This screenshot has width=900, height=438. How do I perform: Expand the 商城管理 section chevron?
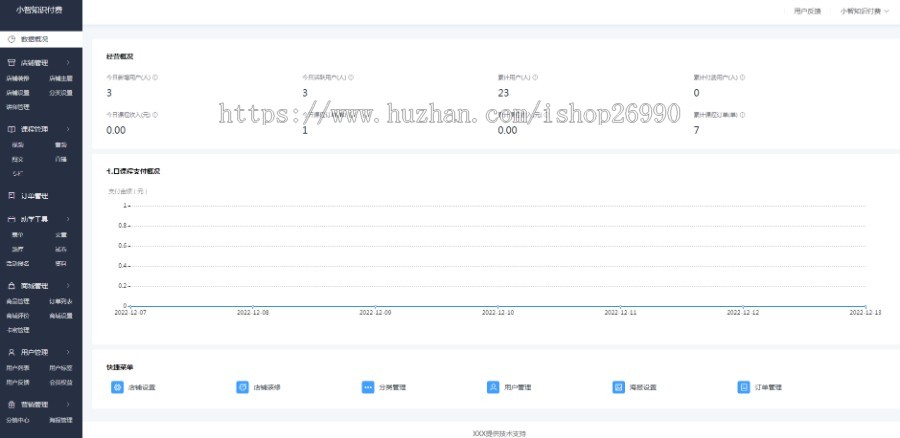(x=68, y=286)
